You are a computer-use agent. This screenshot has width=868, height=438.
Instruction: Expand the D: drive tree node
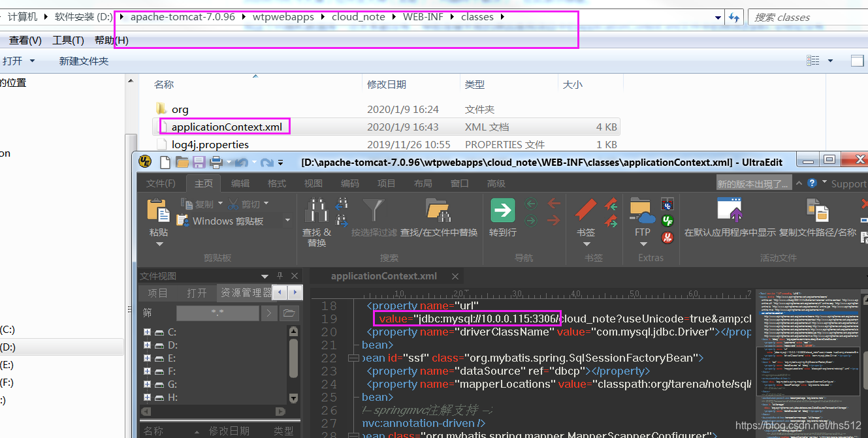147,345
